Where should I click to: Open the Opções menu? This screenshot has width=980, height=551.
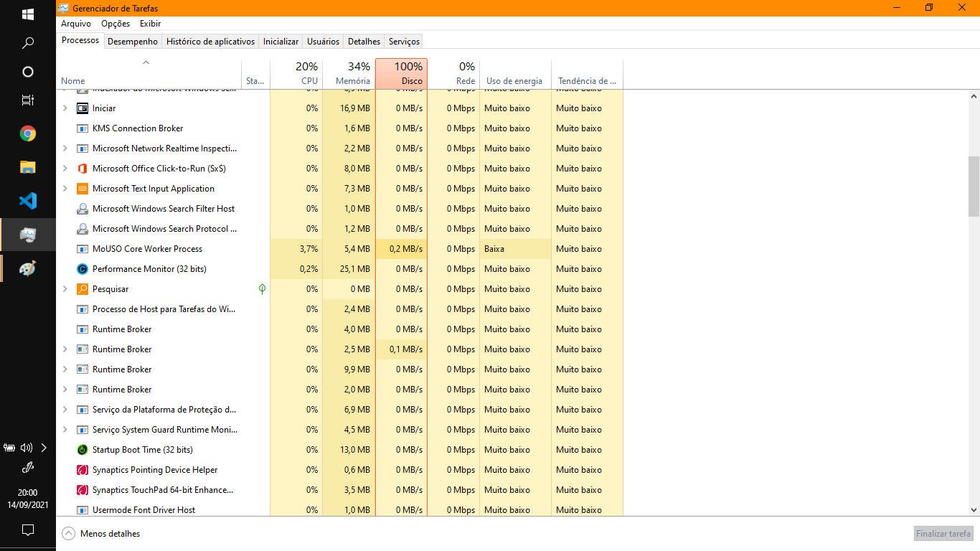click(x=116, y=24)
